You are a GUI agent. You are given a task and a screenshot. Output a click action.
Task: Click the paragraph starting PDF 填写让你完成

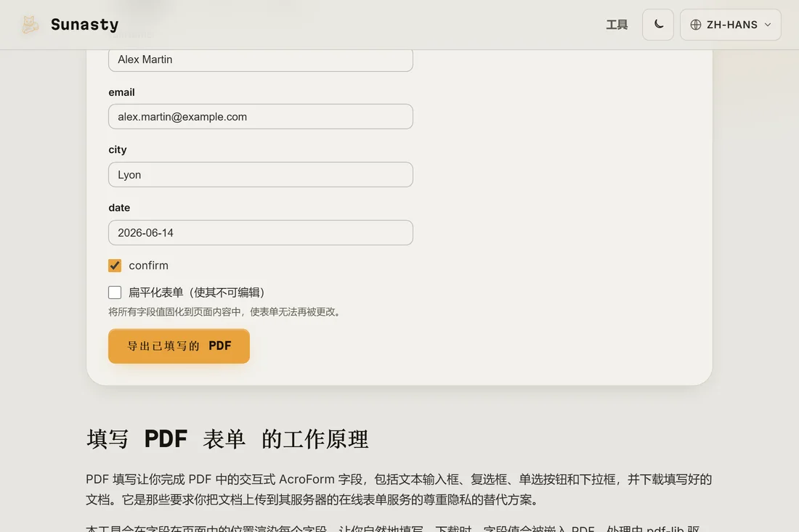point(399,489)
